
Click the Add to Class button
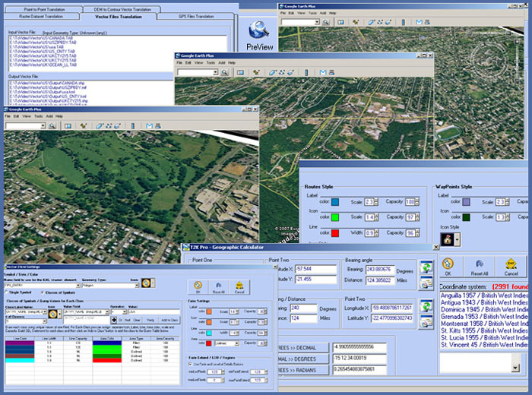coord(169,320)
